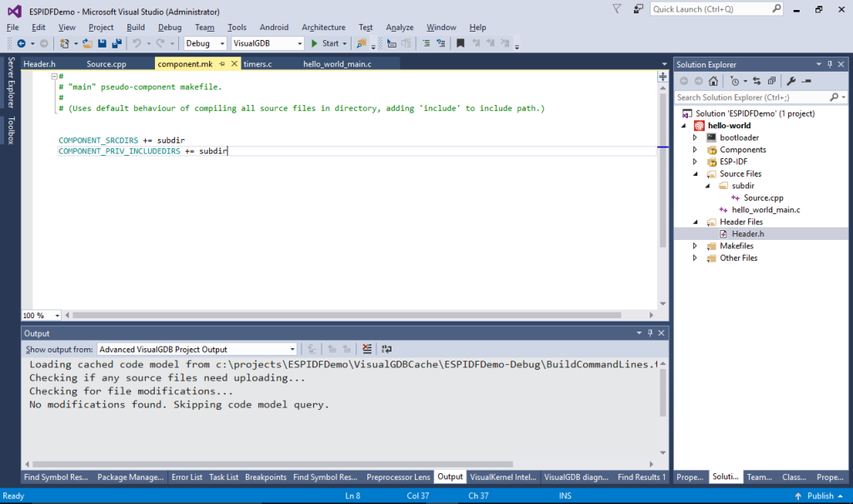Switch to the hello_world_main.c editor tab

click(337, 64)
